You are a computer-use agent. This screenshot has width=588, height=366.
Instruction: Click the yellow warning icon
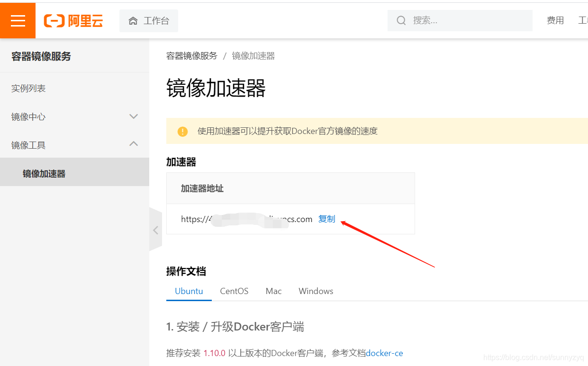[182, 132]
